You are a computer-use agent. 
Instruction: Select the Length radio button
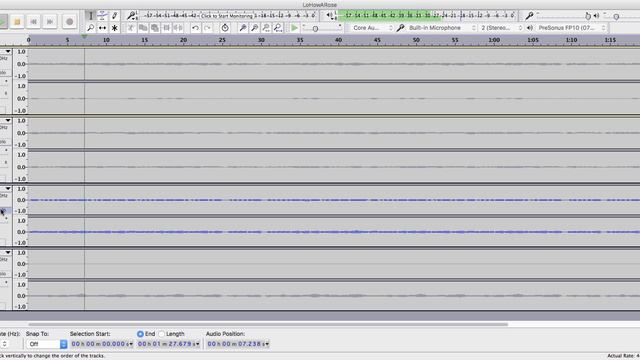tap(162, 334)
